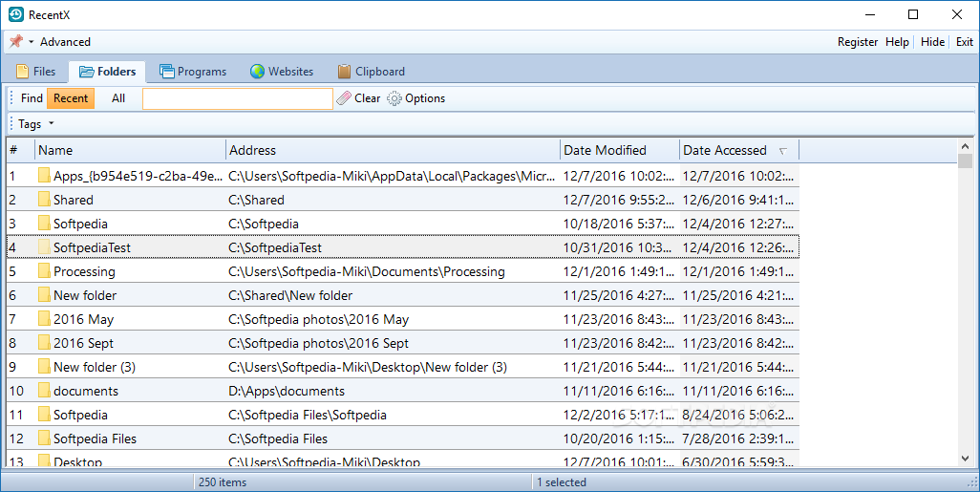The image size is (980, 492).
Task: Sort by the Address column header
Action: 393,150
